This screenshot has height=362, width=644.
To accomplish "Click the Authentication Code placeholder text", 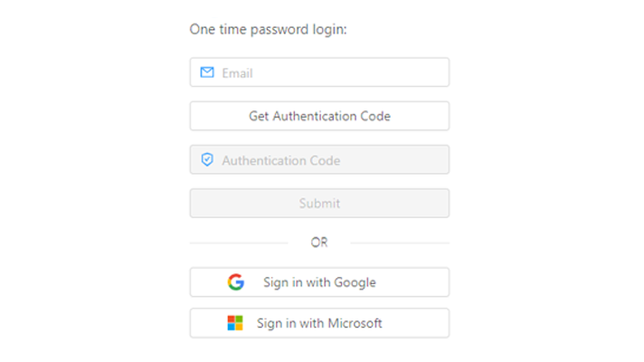I will tap(281, 160).
